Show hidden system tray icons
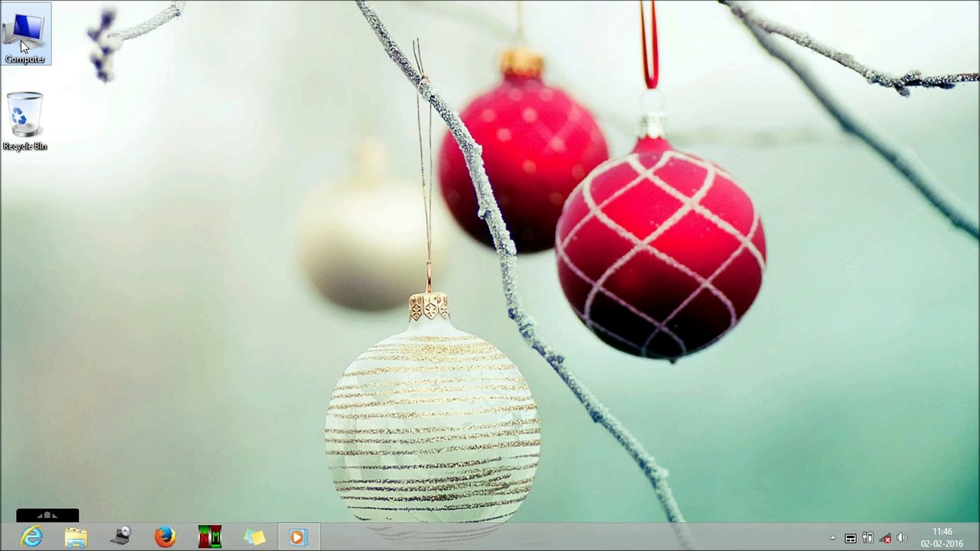The image size is (980, 551). pos(833,538)
